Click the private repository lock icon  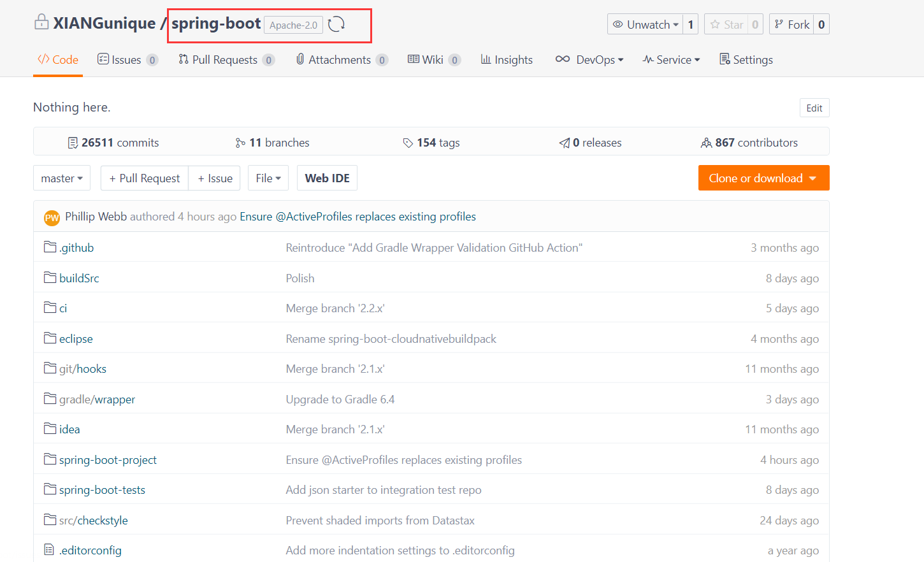(41, 22)
